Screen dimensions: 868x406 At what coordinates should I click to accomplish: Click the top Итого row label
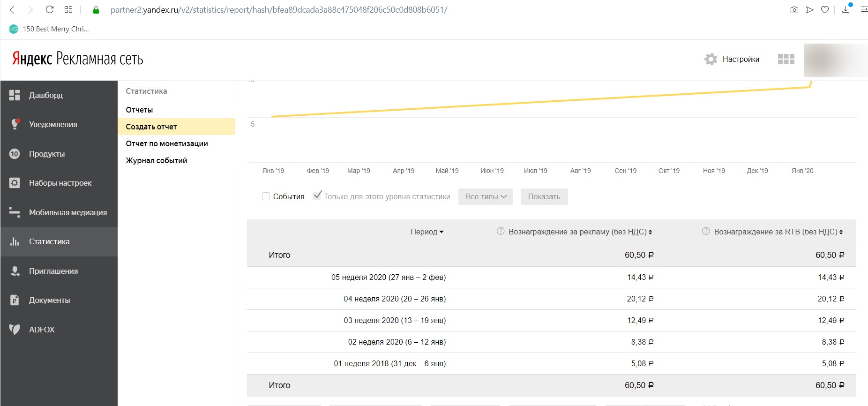[279, 255]
